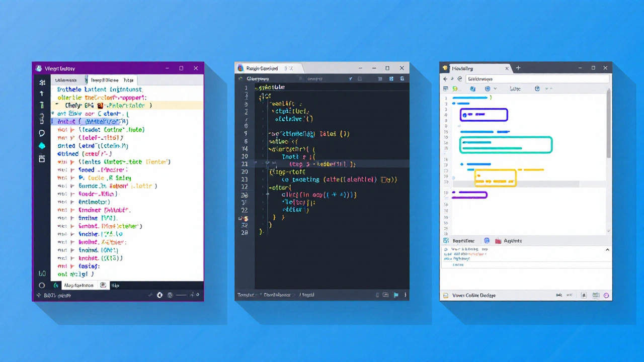Click the teal outlined box in right window
The height and width of the screenshot is (362, 644).
[506, 145]
